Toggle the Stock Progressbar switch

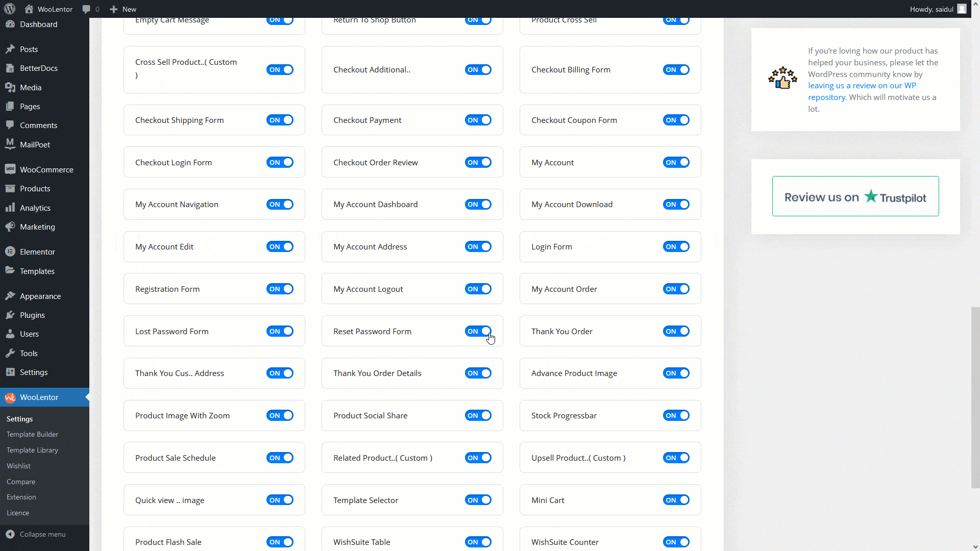coord(676,415)
